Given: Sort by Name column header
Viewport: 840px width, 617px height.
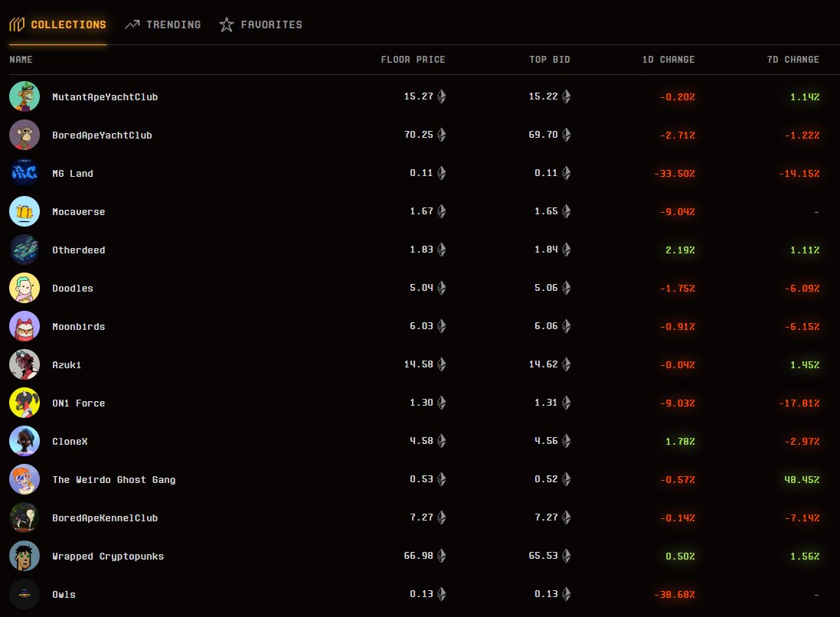Looking at the screenshot, I should 21,60.
